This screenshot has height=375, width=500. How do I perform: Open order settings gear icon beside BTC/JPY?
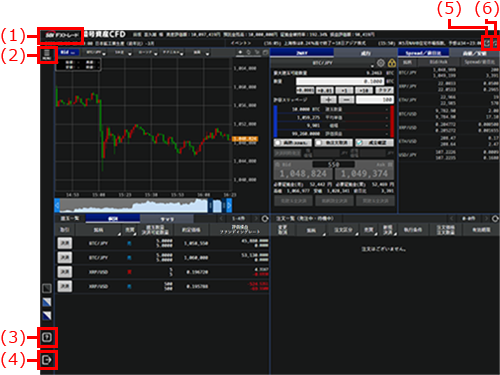[381, 63]
